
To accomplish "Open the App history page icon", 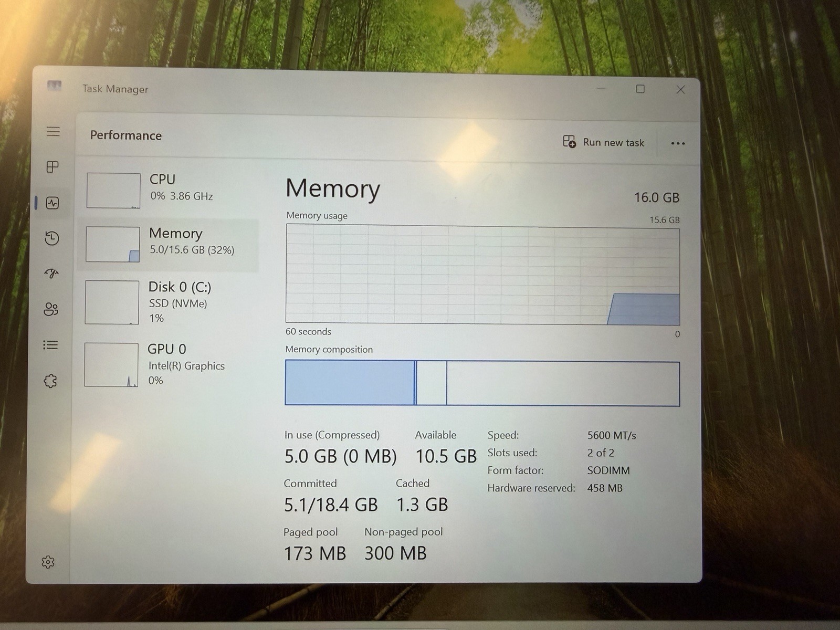I will (51, 238).
